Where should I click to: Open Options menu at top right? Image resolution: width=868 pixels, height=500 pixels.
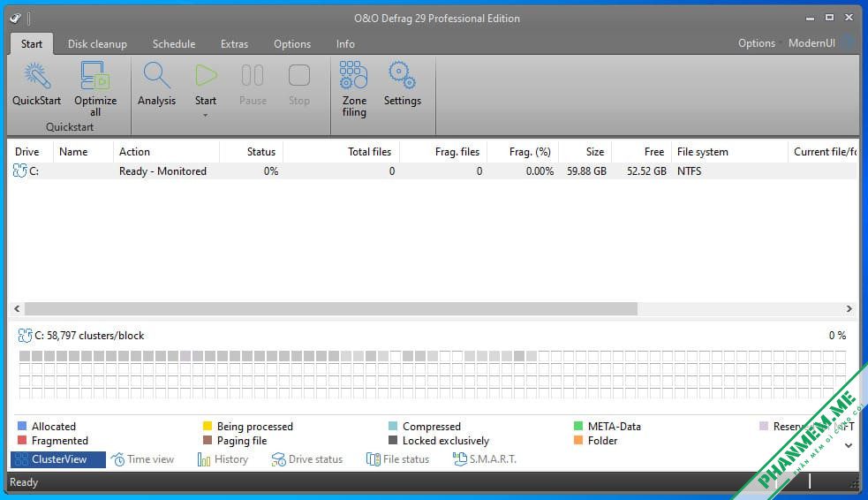coord(756,43)
